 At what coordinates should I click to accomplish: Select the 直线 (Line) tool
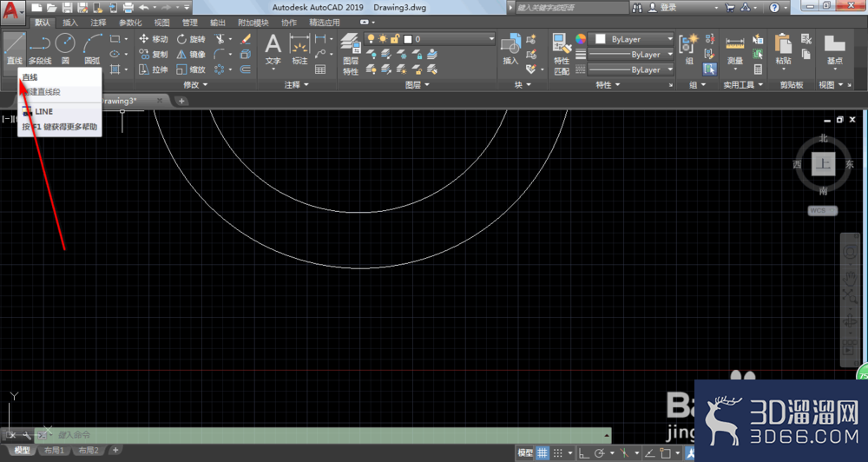15,49
